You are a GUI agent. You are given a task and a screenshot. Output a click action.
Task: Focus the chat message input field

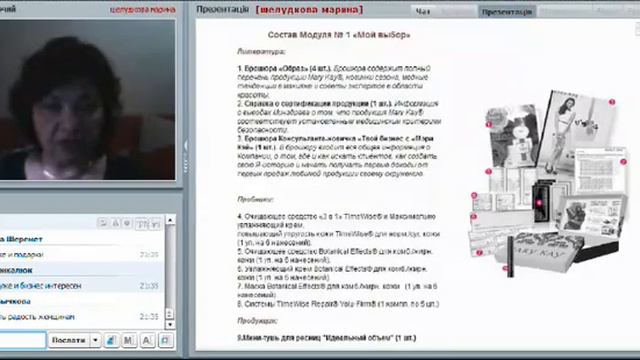pyautogui.click(x=22, y=340)
